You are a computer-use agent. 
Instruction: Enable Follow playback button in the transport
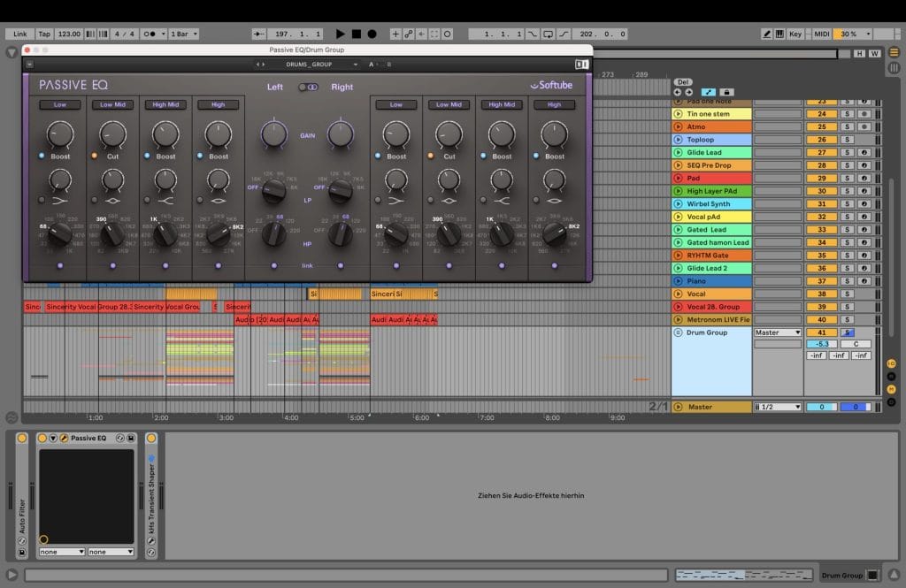(258, 34)
